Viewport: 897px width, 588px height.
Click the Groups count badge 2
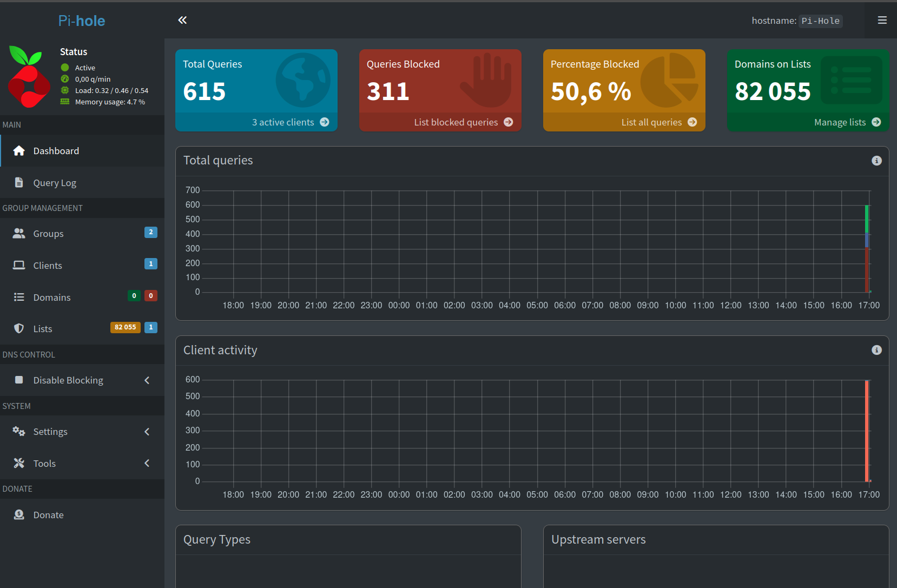[x=151, y=232]
